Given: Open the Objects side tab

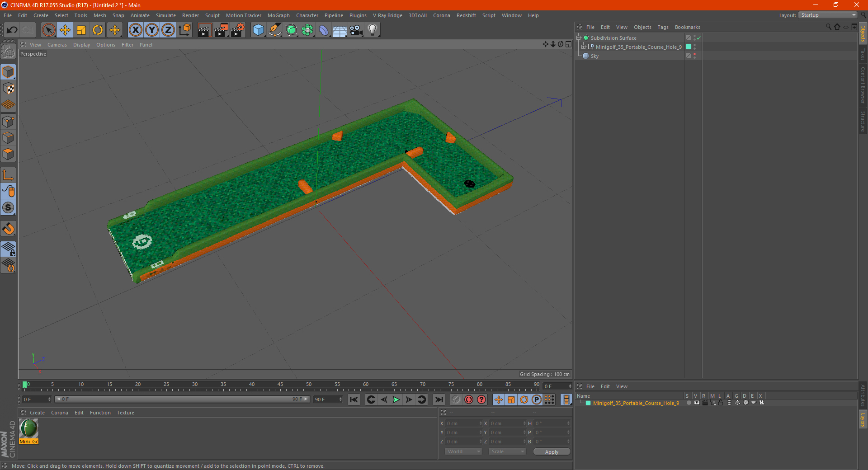Looking at the screenshot, I should [863, 33].
